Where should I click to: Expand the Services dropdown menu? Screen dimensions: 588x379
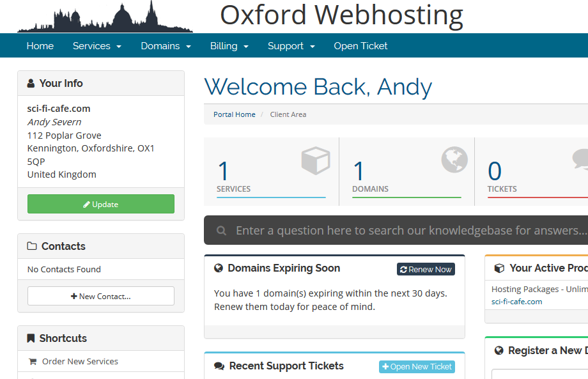(97, 46)
